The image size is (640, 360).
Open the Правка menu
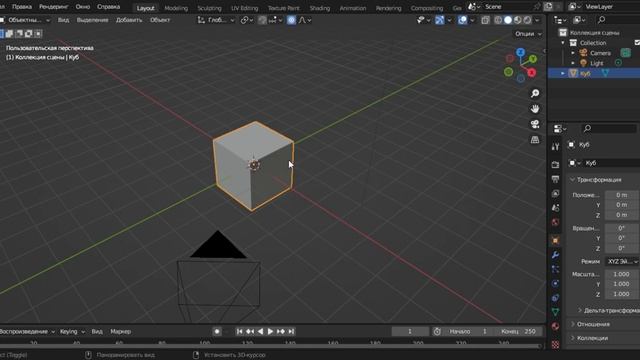(22, 7)
